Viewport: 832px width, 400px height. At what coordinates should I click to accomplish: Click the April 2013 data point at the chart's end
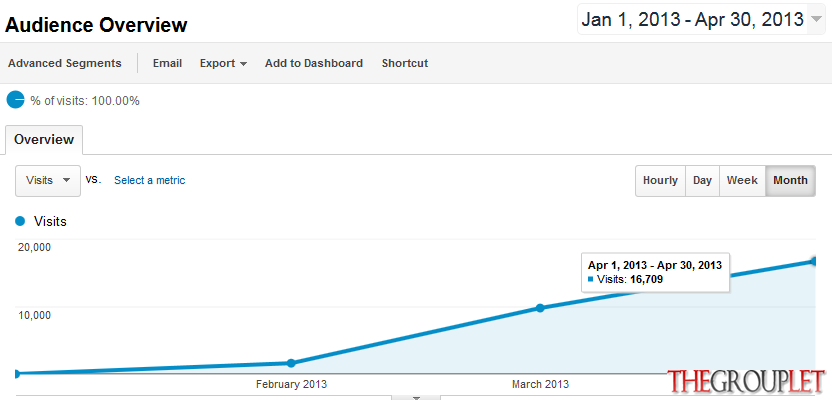point(814,261)
